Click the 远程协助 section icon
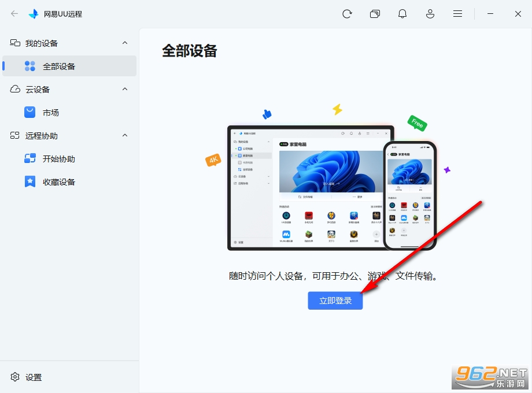This screenshot has height=393, width=532. pyautogui.click(x=15, y=136)
